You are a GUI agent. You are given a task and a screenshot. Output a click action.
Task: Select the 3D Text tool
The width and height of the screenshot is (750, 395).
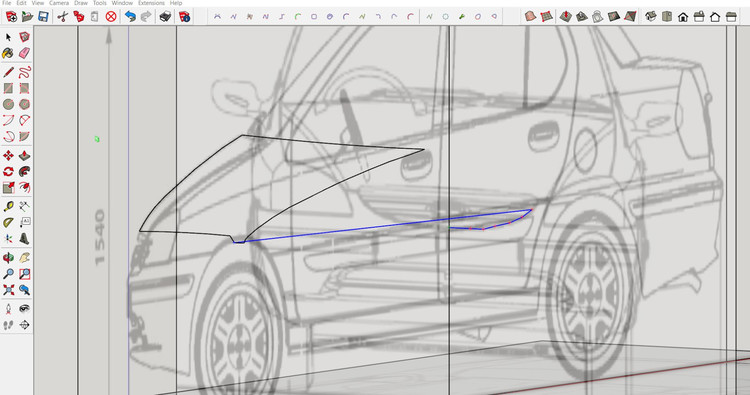pyautogui.click(x=24, y=238)
